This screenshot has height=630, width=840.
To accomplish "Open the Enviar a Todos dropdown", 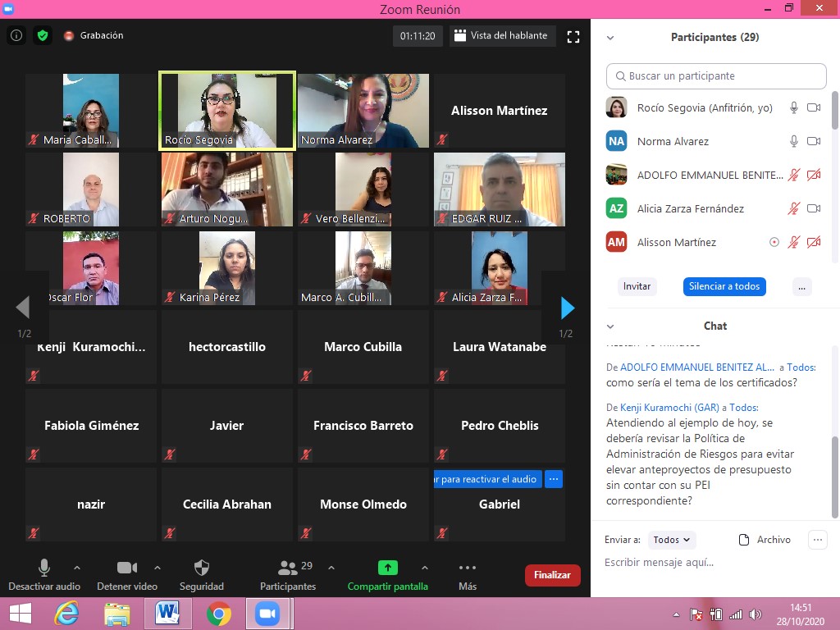I will pos(672,540).
